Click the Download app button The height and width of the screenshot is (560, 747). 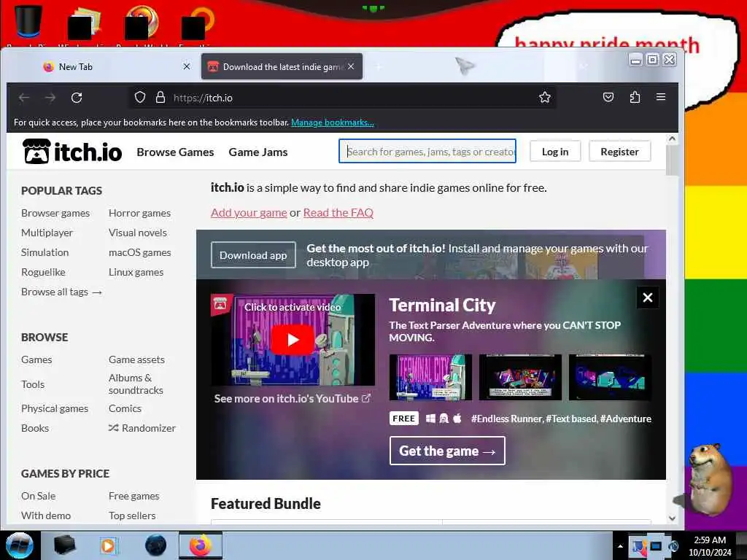[253, 255]
